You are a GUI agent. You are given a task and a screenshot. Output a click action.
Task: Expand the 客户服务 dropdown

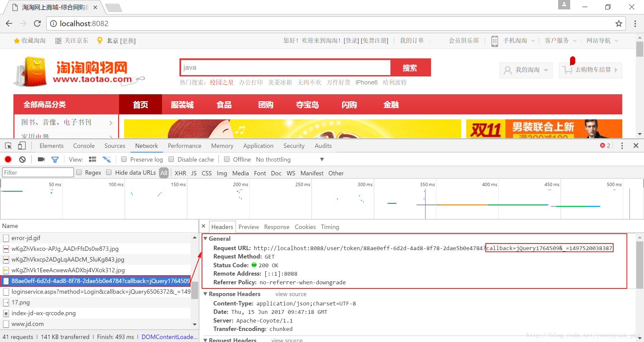pos(575,41)
